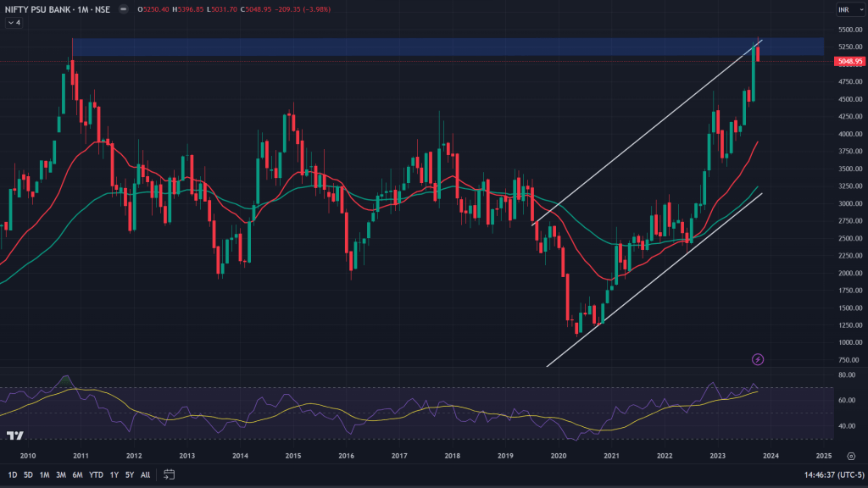Screen dimensions: 868x488
Task: Set the range to 3M
Action: 61,474
